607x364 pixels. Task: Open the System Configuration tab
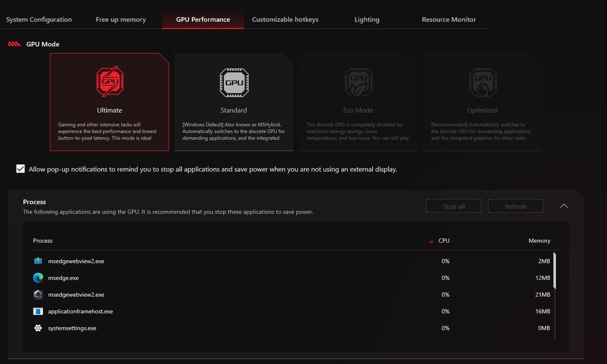[x=39, y=19]
